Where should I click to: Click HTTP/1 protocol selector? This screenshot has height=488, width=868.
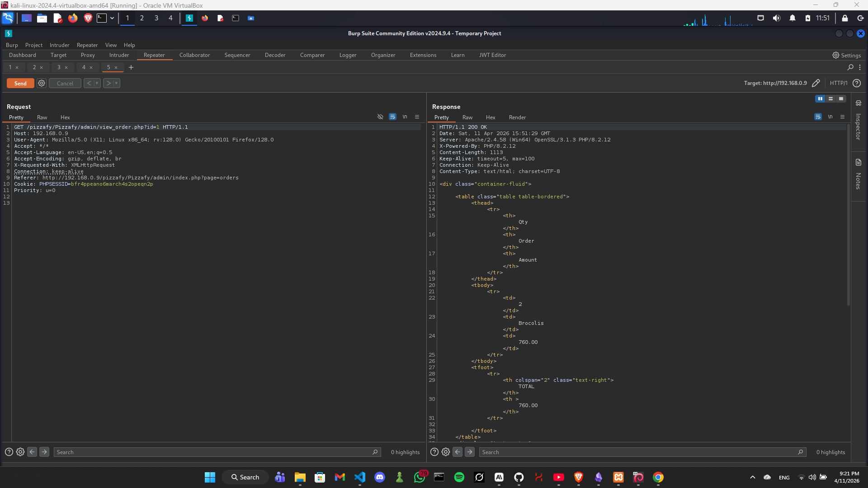[x=839, y=83]
